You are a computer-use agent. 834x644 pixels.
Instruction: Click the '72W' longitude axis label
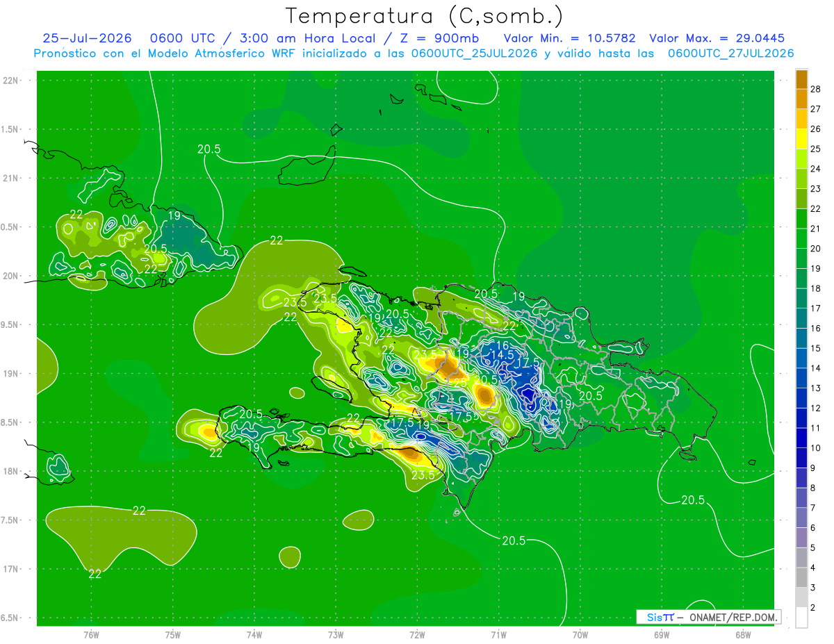click(x=417, y=634)
